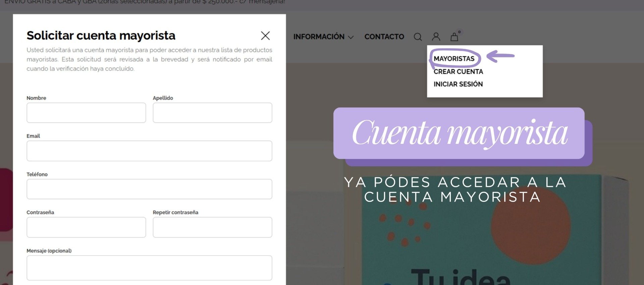This screenshot has width=644, height=285.
Task: Select INICIAR SESIÓN in the account menu
Action: [458, 84]
